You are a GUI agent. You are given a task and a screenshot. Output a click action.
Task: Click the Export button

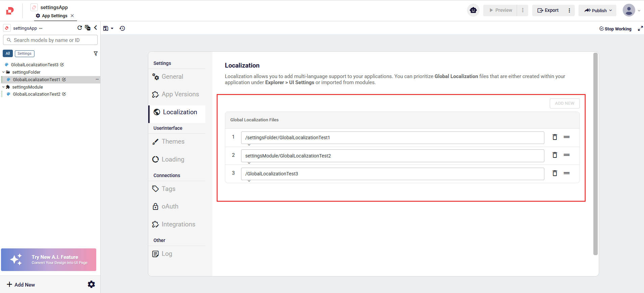point(548,10)
